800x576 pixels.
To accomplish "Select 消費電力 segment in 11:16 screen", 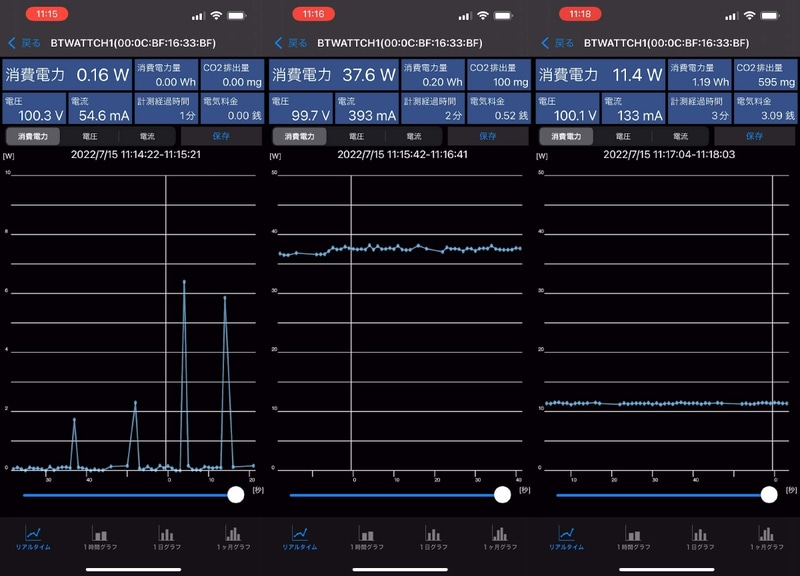I will (299, 136).
